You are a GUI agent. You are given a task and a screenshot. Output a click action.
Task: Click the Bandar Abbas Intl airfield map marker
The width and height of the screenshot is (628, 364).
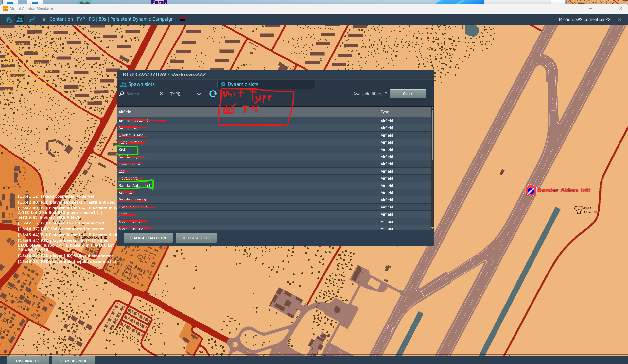pos(531,190)
